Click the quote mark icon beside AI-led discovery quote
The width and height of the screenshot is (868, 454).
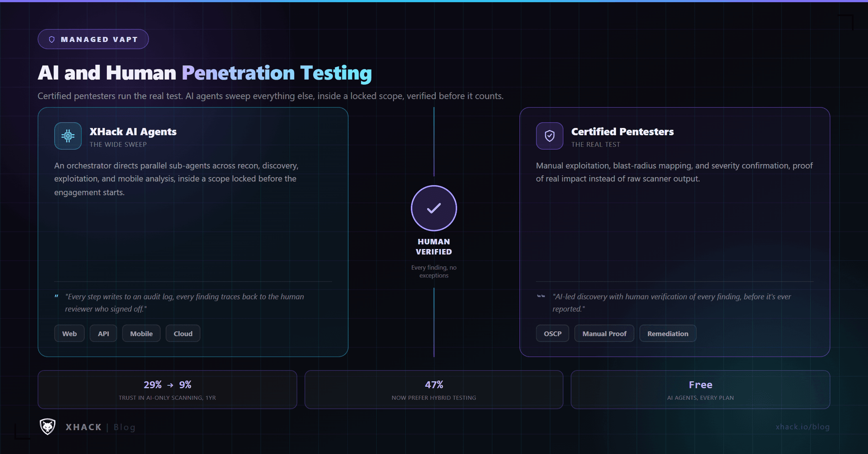pos(541,296)
